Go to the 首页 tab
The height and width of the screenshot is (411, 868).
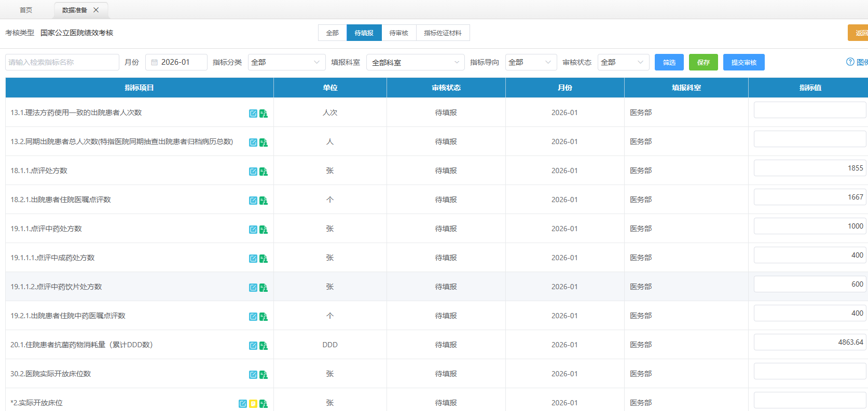click(26, 10)
